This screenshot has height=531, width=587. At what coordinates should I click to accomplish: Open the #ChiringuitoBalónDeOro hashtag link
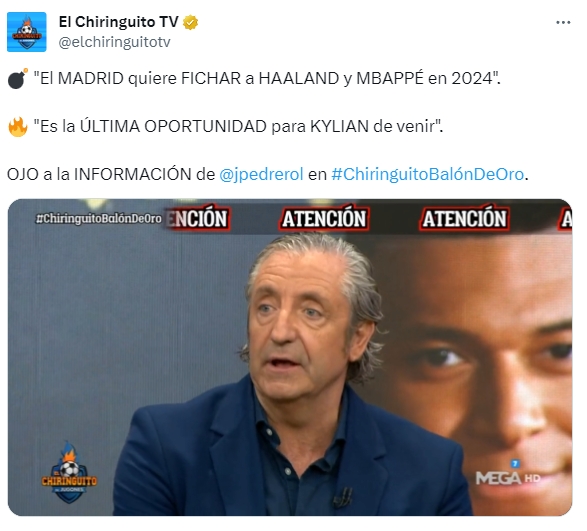[428, 174]
